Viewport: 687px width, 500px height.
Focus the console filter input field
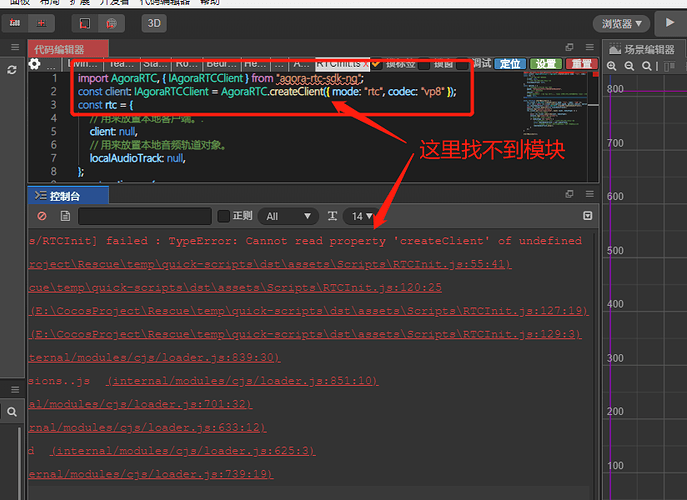coord(145,216)
